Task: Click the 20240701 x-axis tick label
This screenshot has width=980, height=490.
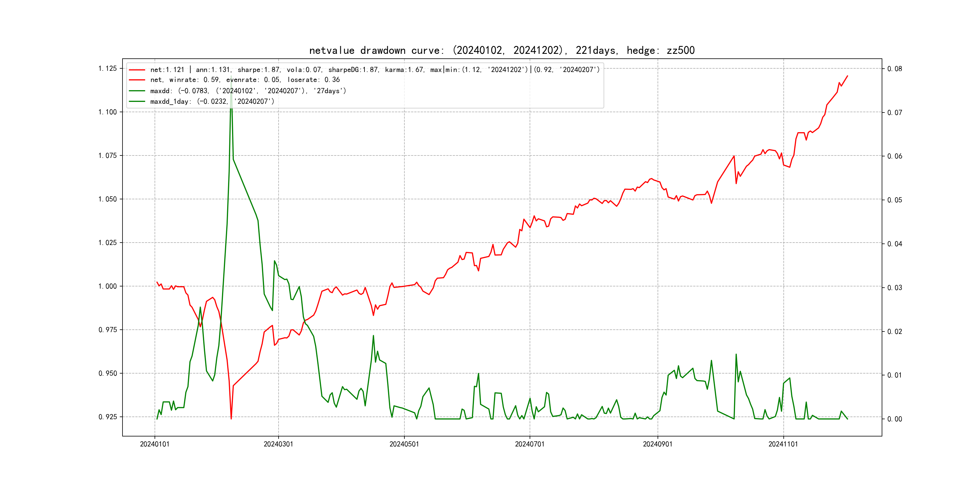Action: [530, 444]
